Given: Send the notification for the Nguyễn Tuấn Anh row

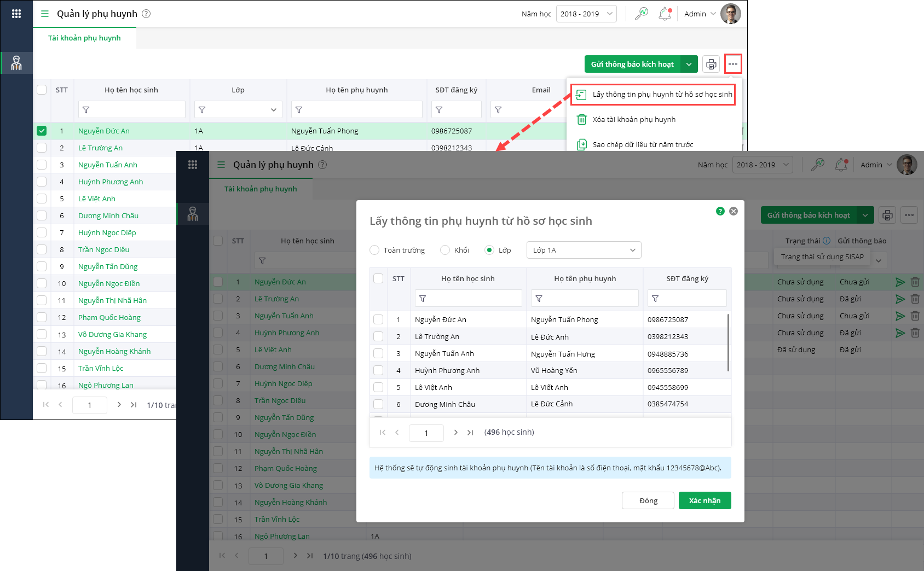Looking at the screenshot, I should [x=900, y=316].
